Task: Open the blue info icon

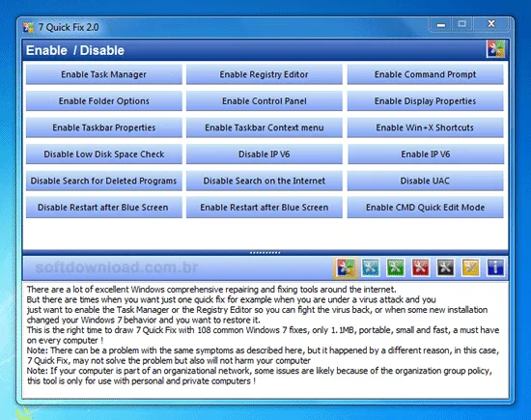Action: (x=495, y=267)
